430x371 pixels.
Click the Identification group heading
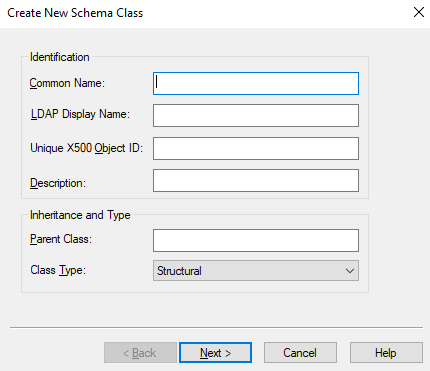coord(60,57)
